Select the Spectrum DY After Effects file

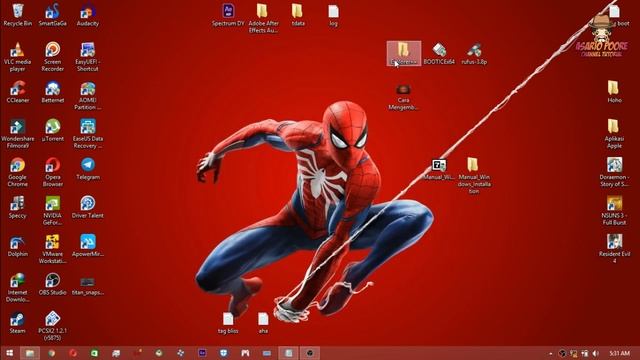point(228,15)
